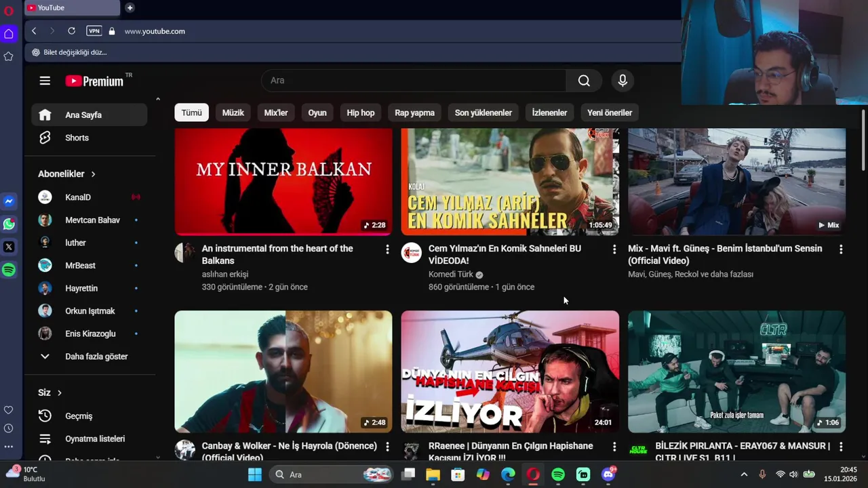This screenshot has width=868, height=488.
Task: Open Oynatma listeleri in sidebar
Action: pyautogui.click(x=90, y=439)
